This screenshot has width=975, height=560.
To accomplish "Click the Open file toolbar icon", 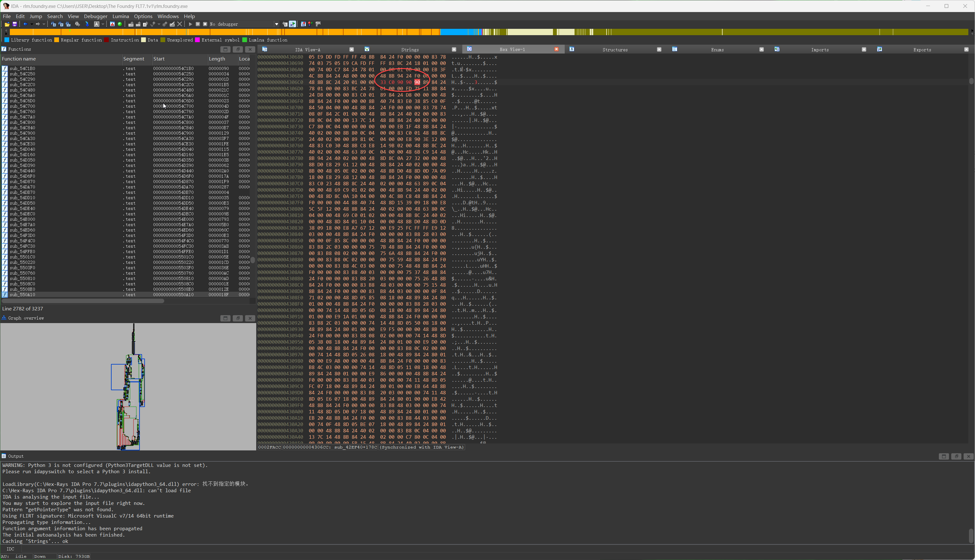I will pyautogui.click(x=7, y=24).
